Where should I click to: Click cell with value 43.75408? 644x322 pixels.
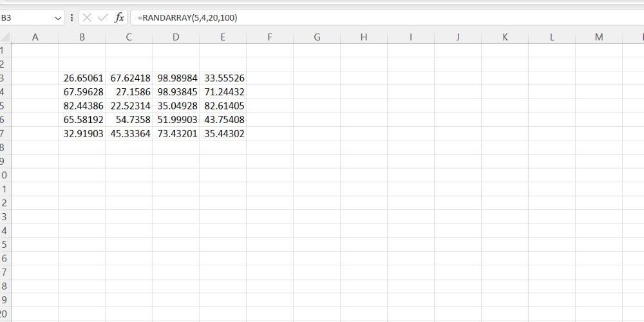(223, 120)
